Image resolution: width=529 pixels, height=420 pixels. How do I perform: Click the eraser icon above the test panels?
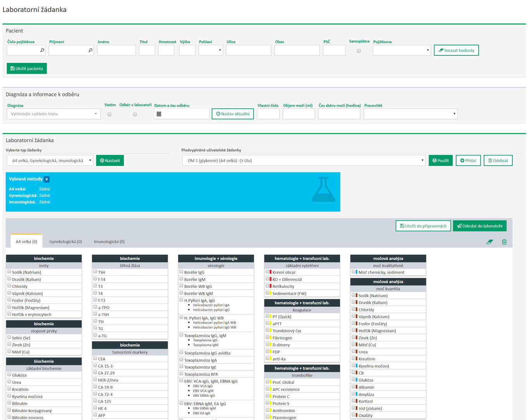coord(489,242)
